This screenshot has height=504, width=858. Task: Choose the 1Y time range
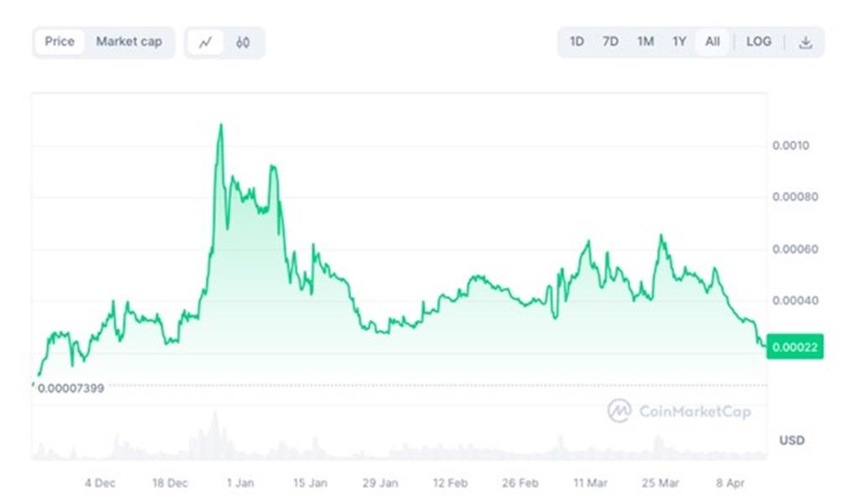coord(679,42)
